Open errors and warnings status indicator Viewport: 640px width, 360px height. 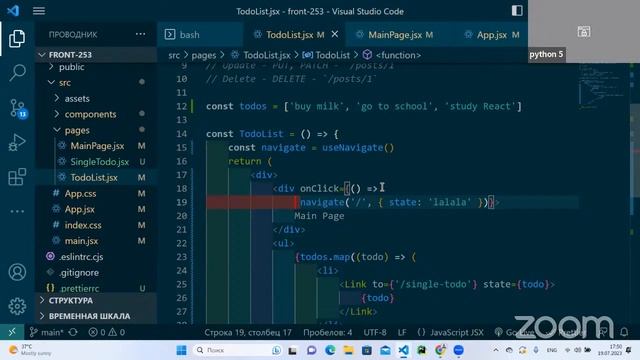pyautogui.click(x=107, y=332)
